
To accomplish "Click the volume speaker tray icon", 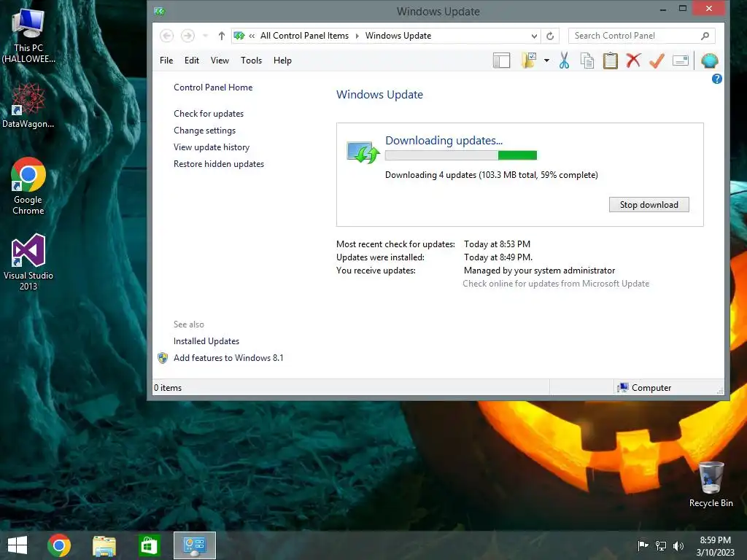I will [x=678, y=545].
